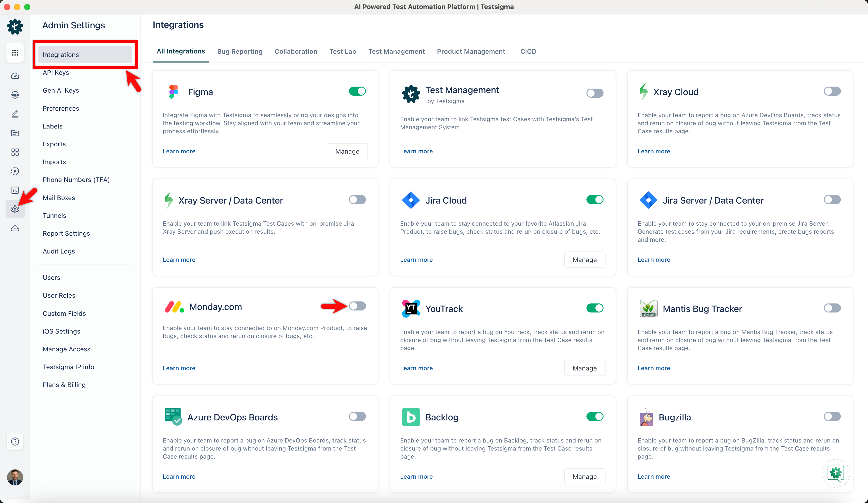Open Audit Logs settings page

point(59,251)
